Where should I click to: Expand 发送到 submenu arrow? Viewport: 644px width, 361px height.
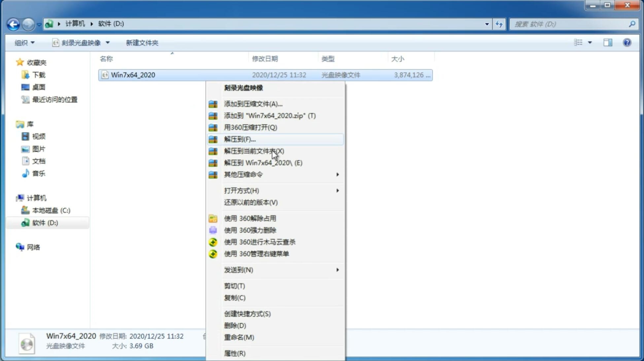pyautogui.click(x=337, y=270)
